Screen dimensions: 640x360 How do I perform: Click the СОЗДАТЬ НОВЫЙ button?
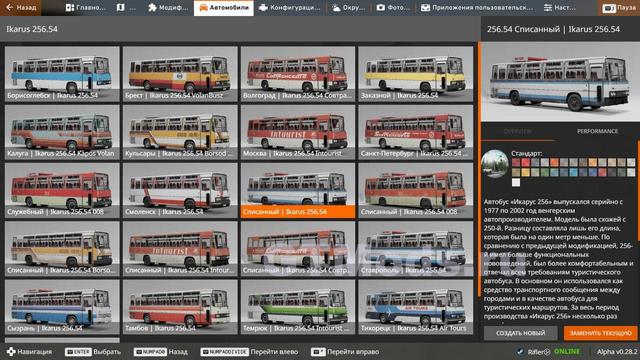(520, 333)
